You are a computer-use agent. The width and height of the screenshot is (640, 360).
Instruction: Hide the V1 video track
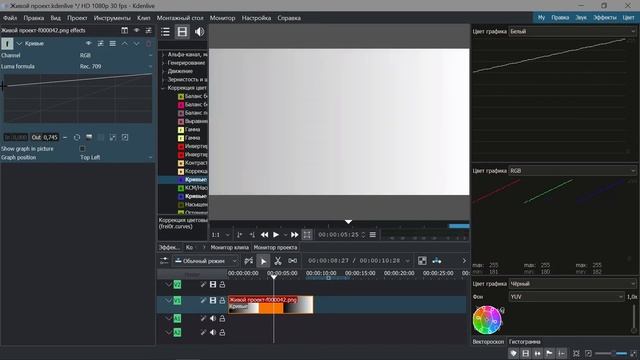tap(213, 300)
